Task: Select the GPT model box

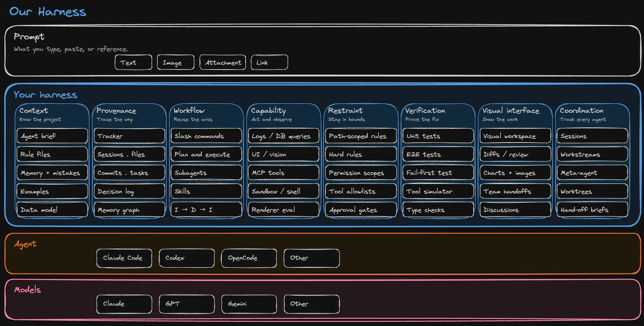Action: click(x=187, y=304)
